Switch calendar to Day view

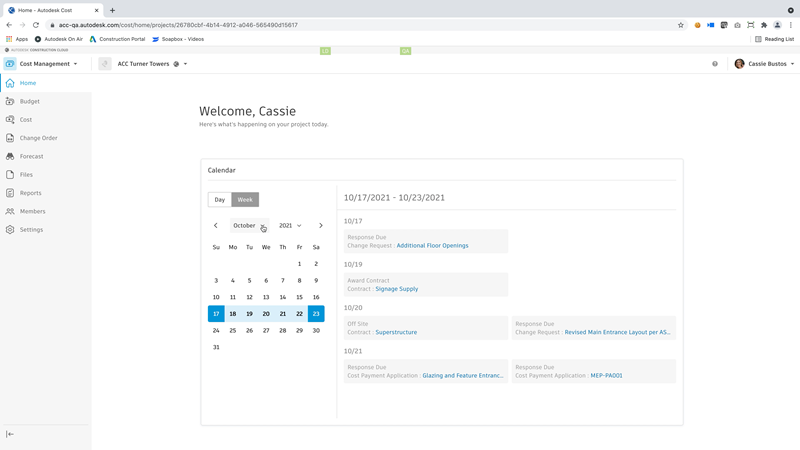220,200
